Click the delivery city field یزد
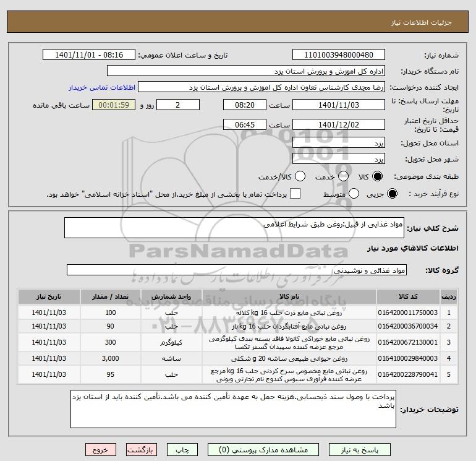Image resolution: width=476 pixels, height=461 pixels. click(339, 158)
